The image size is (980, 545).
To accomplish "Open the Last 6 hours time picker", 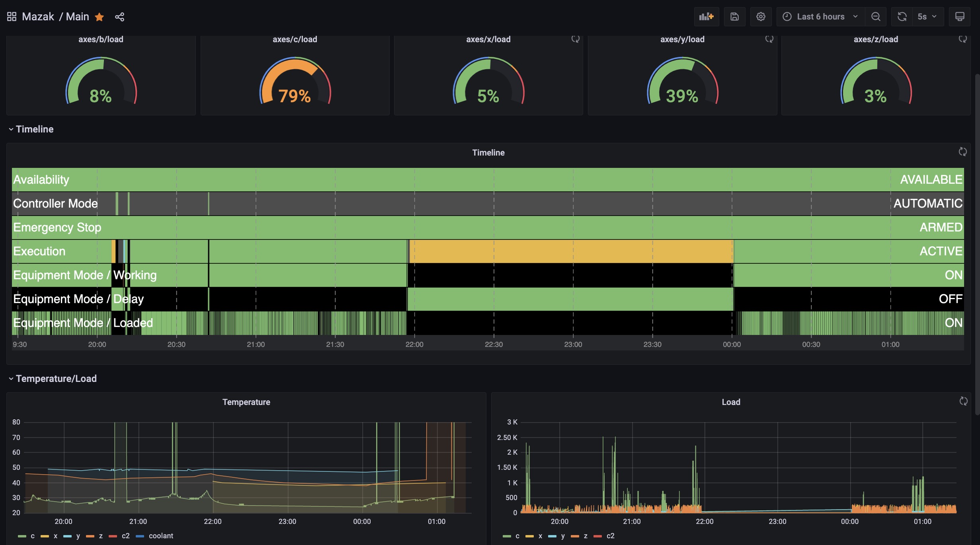I will pyautogui.click(x=820, y=17).
